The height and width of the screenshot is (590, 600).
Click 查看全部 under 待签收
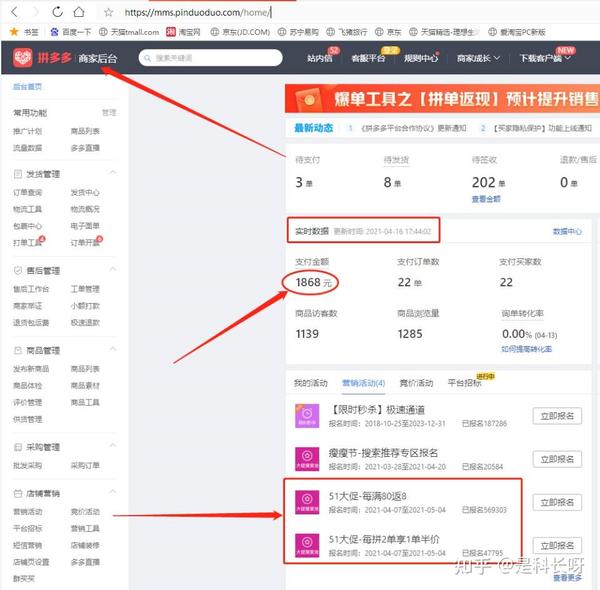[x=486, y=199]
